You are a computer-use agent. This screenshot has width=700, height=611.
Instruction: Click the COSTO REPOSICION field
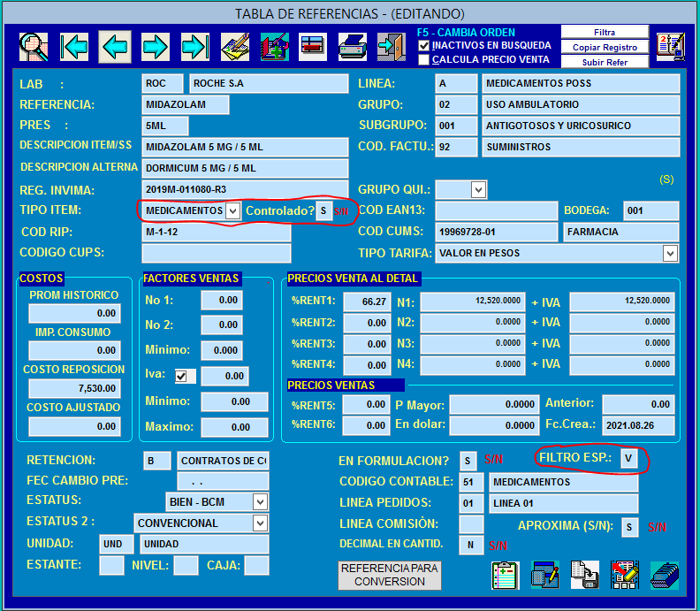74,388
